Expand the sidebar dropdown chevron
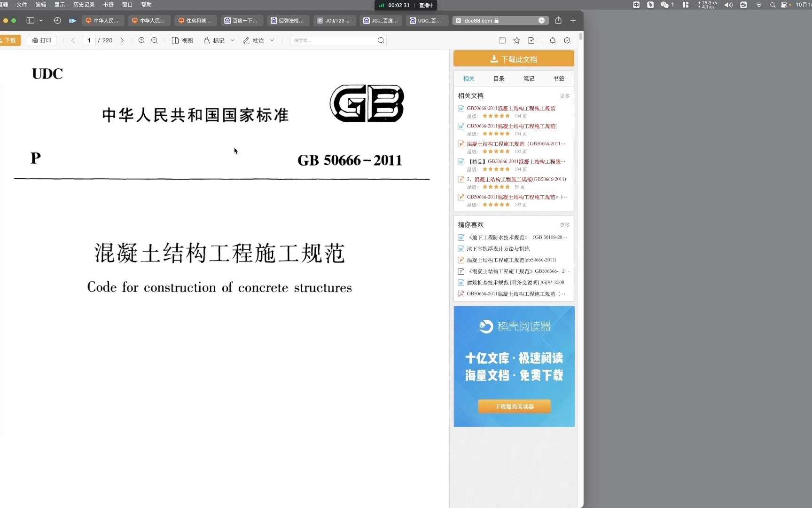The image size is (812, 508). coord(41,20)
